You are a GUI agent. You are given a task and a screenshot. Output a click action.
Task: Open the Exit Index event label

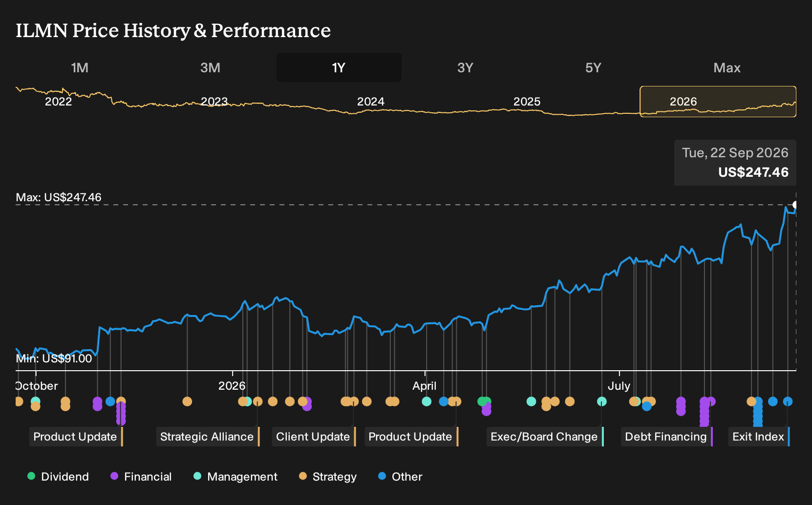[759, 437]
